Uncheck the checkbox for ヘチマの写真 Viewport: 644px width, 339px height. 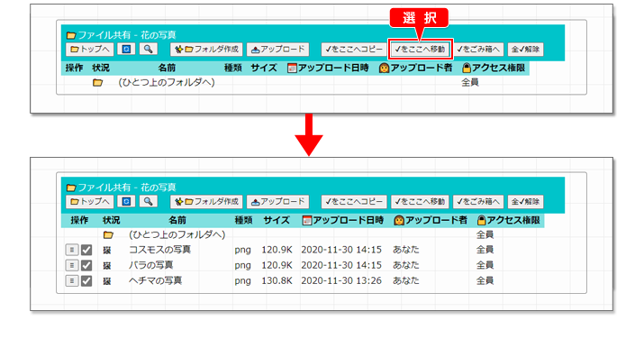click(x=86, y=281)
